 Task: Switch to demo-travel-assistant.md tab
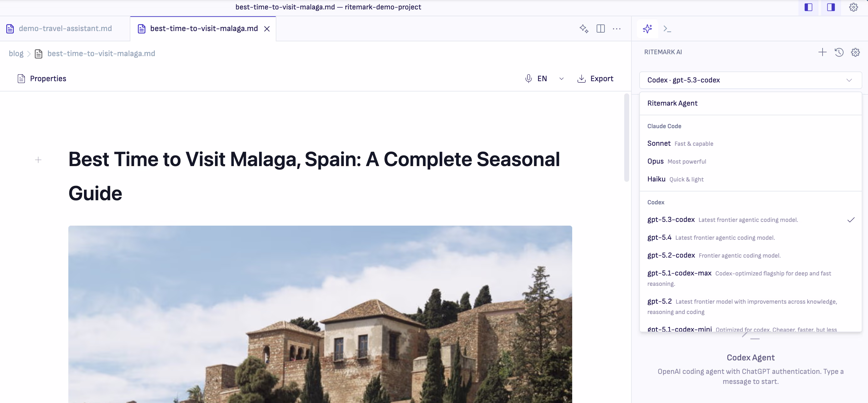pyautogui.click(x=65, y=29)
